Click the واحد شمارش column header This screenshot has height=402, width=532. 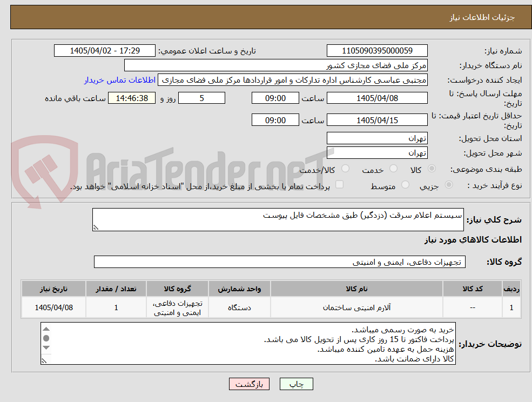pyautogui.click(x=239, y=289)
